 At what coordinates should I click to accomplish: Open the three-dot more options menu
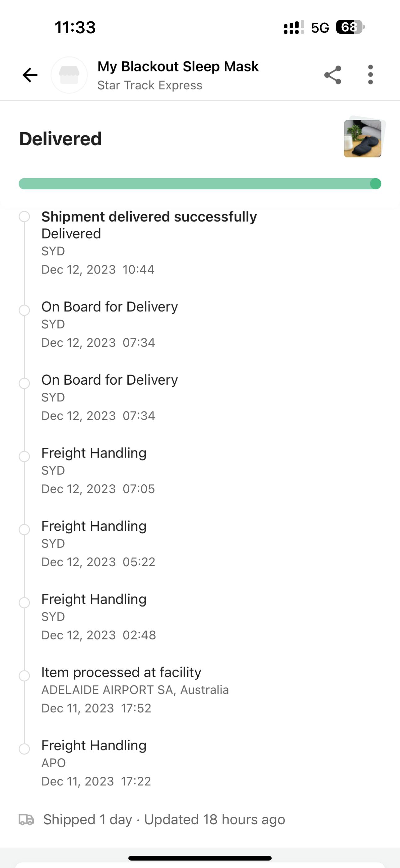click(x=370, y=75)
